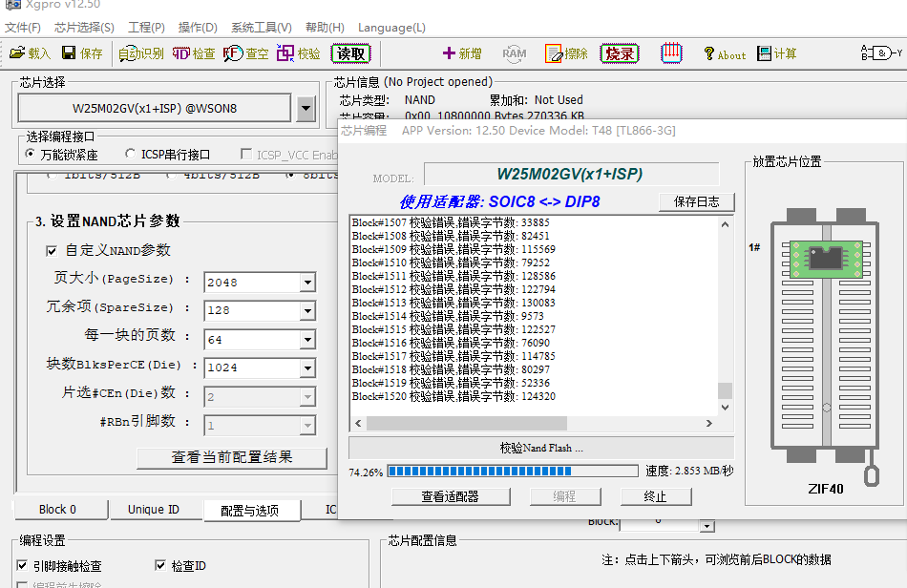Expand the PageSize dropdown
907x588 pixels.
[x=306, y=283]
